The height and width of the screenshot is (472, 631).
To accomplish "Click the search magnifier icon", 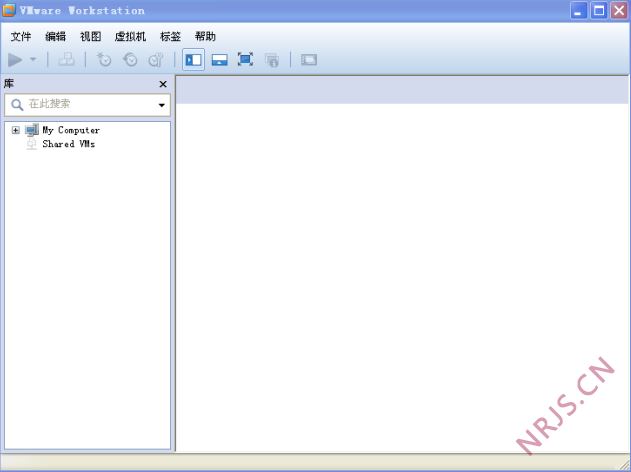I will (17, 105).
